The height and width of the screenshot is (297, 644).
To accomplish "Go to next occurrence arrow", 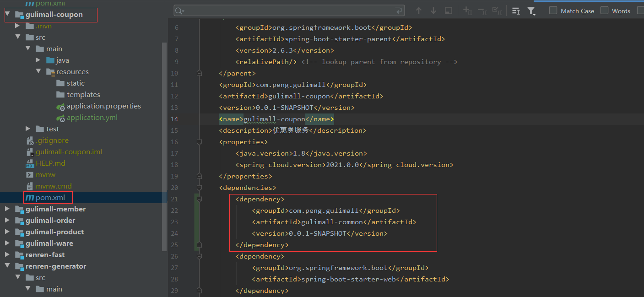I will (x=433, y=11).
